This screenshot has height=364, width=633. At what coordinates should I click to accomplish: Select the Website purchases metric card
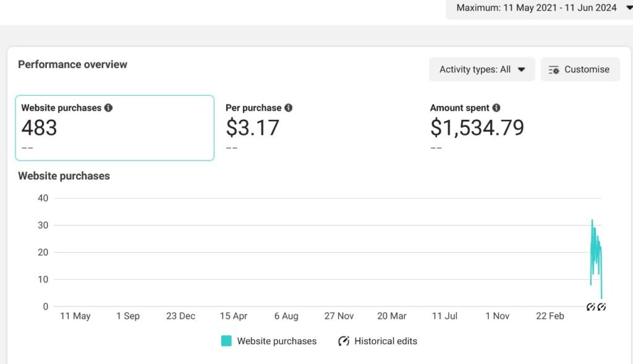point(114,128)
